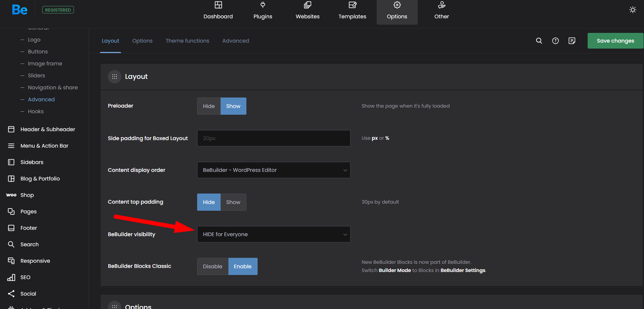Open Navigation & share in sidebar
This screenshot has width=644, height=309.
tap(53, 87)
